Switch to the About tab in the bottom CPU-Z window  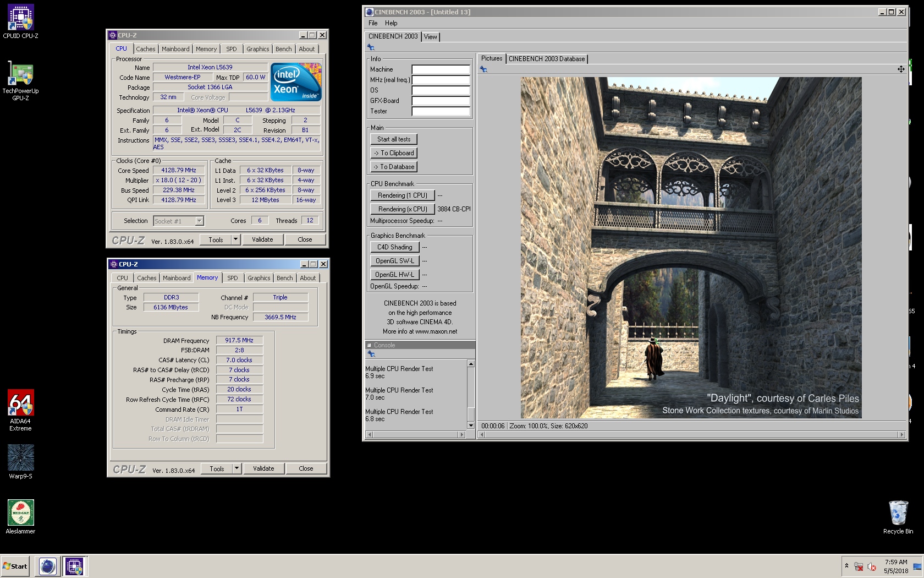point(308,278)
